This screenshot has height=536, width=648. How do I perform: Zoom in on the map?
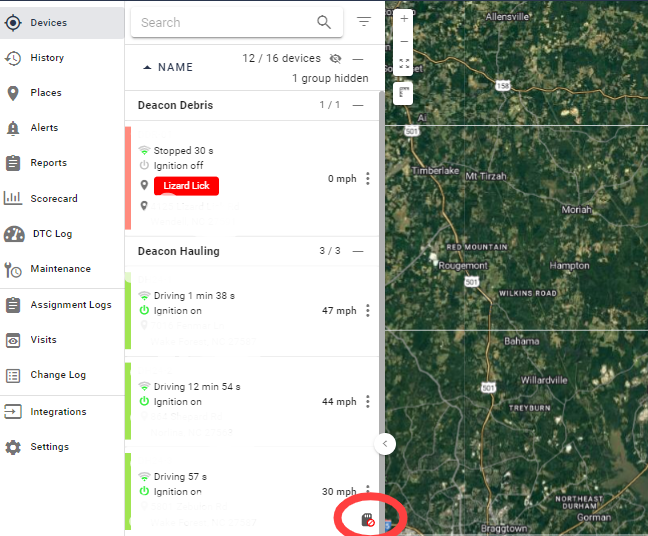pos(404,19)
